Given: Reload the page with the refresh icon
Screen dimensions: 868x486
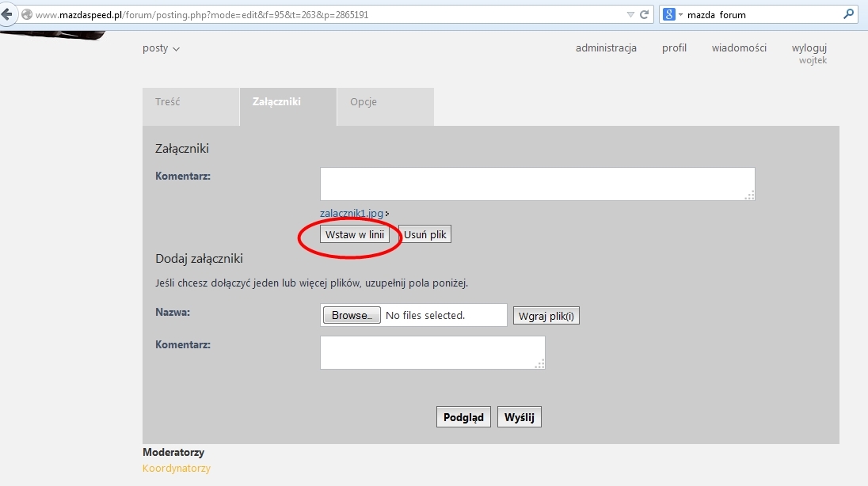Looking at the screenshot, I should click(645, 14).
